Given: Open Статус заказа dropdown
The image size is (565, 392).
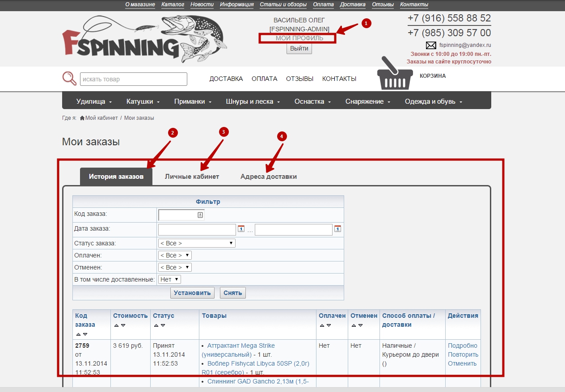Looking at the screenshot, I should (x=197, y=243).
